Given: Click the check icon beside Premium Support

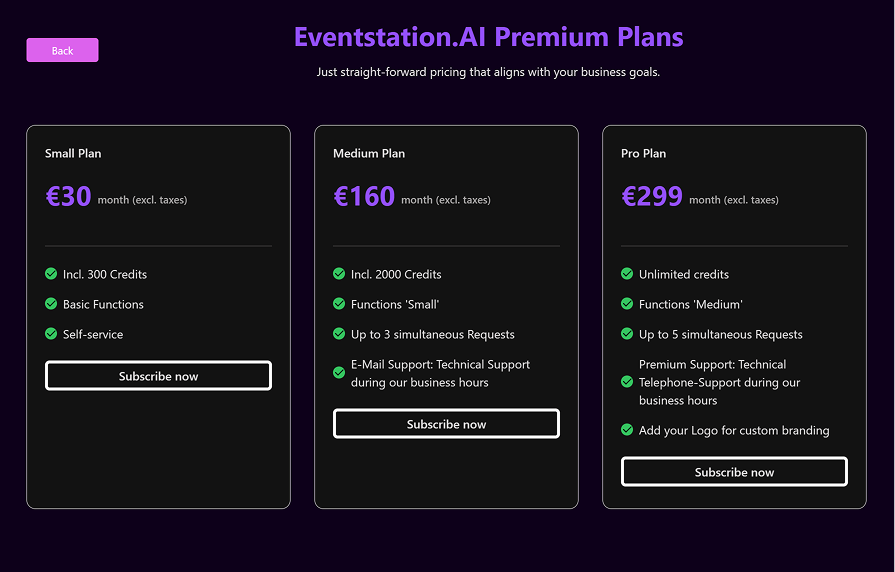Looking at the screenshot, I should 627,382.
